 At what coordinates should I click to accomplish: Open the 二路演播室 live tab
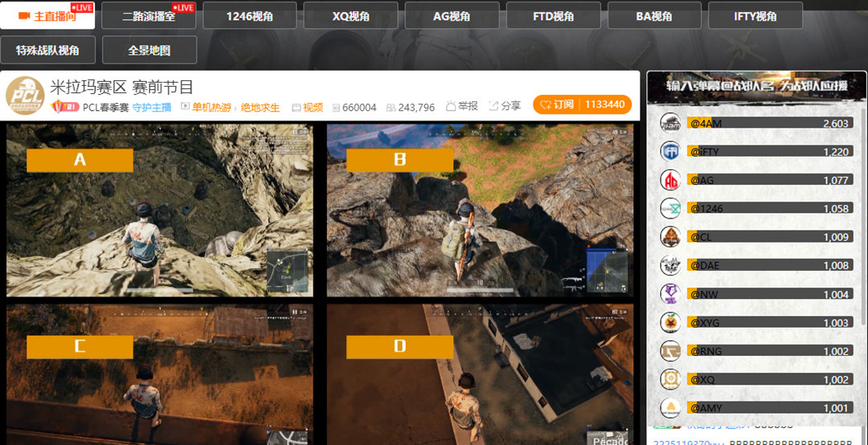click(149, 15)
